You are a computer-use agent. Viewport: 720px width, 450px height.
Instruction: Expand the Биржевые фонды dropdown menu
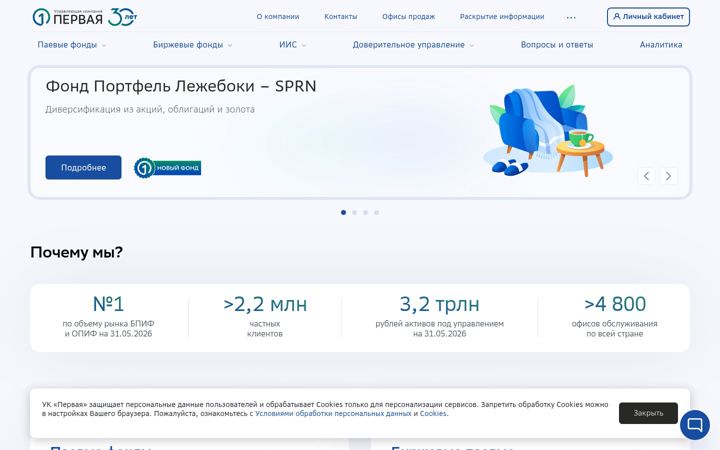coord(192,45)
